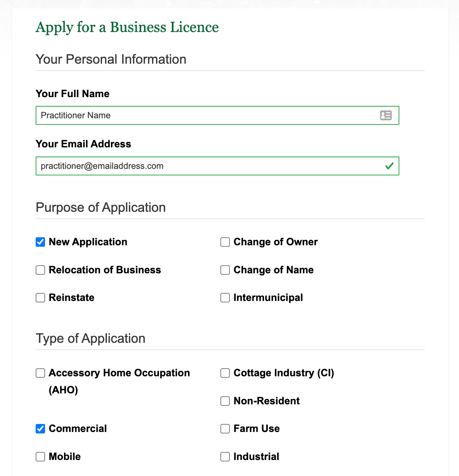Click the contact card autofill icon

point(386,115)
